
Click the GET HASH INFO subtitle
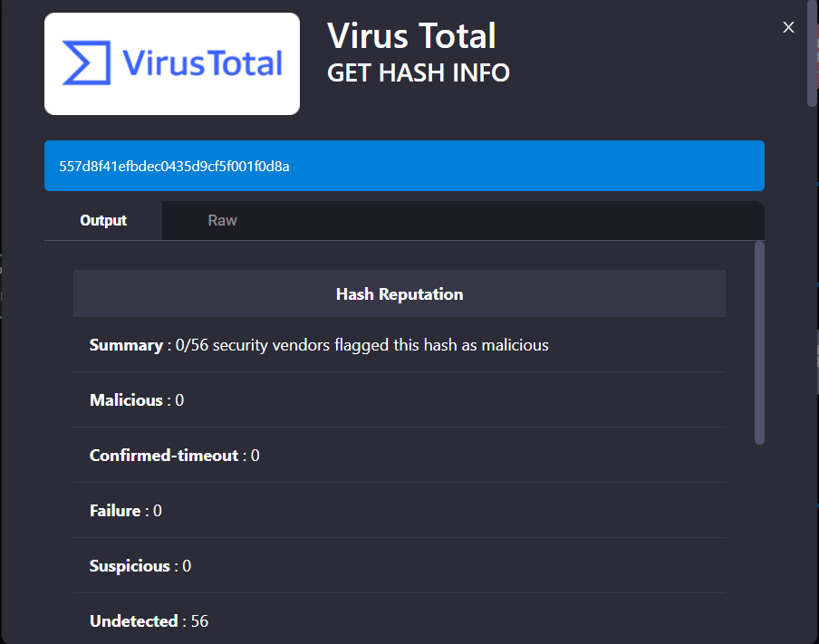419,72
